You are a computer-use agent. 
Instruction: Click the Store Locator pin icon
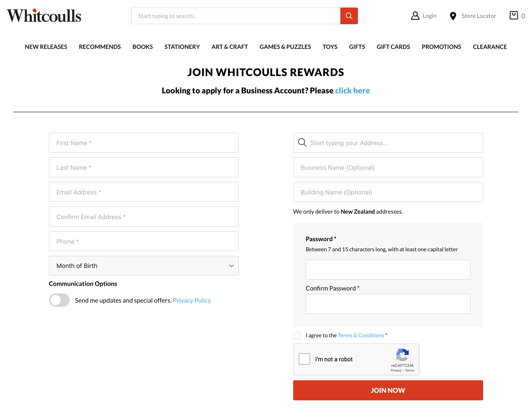pyautogui.click(x=453, y=16)
